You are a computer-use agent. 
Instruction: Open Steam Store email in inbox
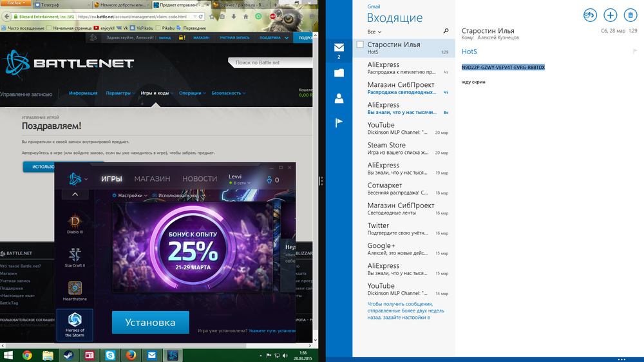pos(404,148)
